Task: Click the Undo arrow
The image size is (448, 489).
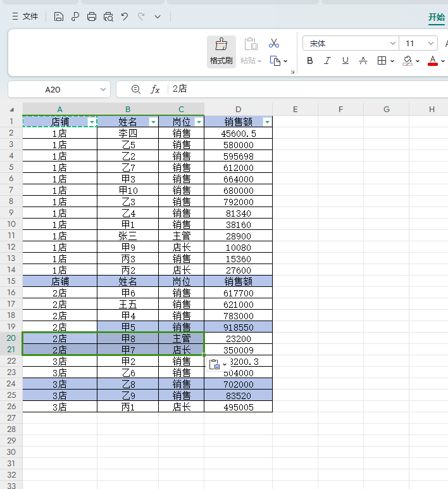Action: click(125, 16)
